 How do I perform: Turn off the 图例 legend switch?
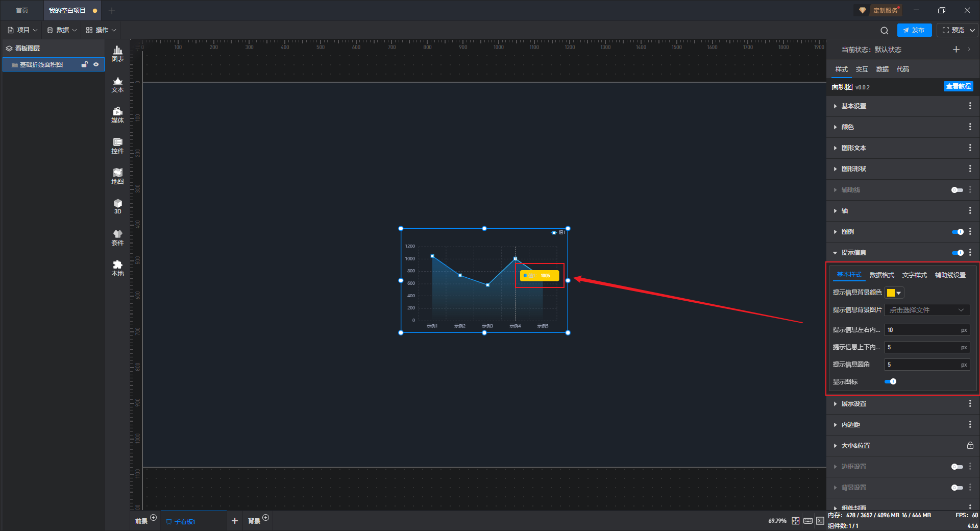pyautogui.click(x=958, y=232)
